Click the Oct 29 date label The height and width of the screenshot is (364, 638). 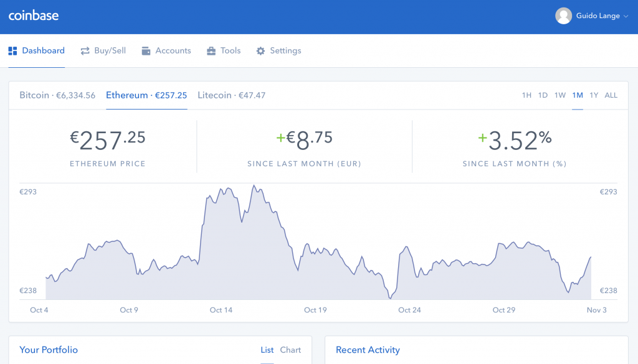(503, 310)
